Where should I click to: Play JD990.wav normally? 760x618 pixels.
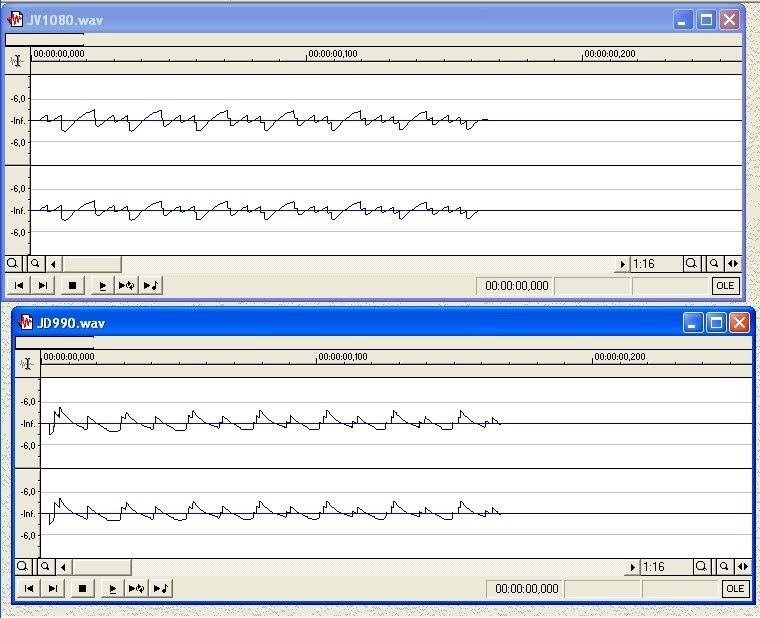[x=112, y=588]
